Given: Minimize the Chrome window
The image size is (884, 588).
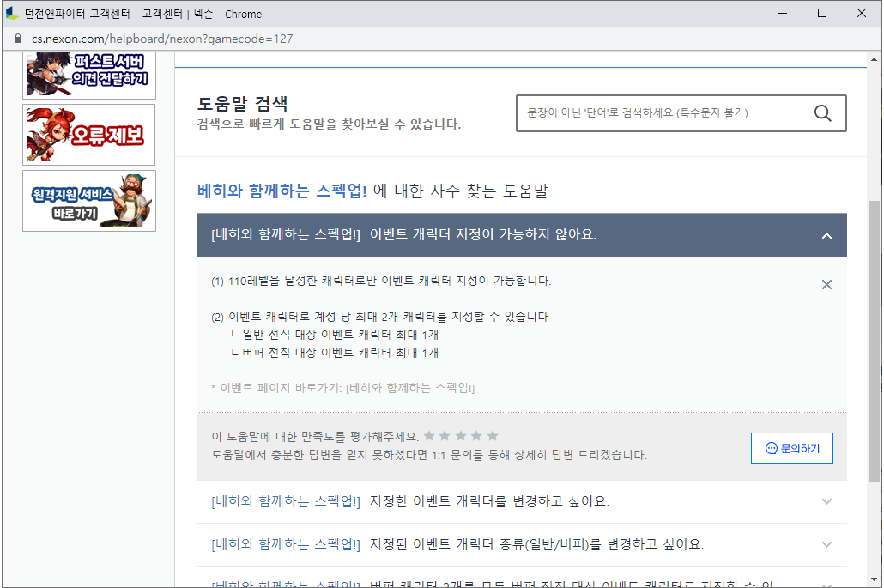Looking at the screenshot, I should 783,13.
